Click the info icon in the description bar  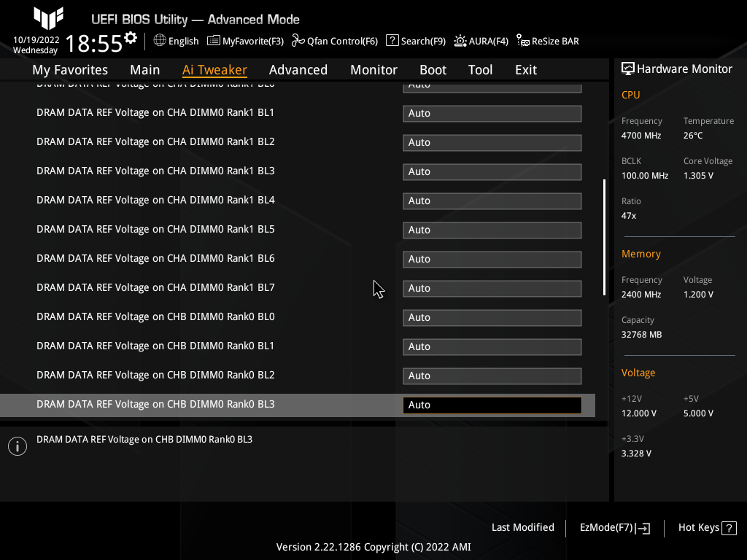(x=17, y=446)
